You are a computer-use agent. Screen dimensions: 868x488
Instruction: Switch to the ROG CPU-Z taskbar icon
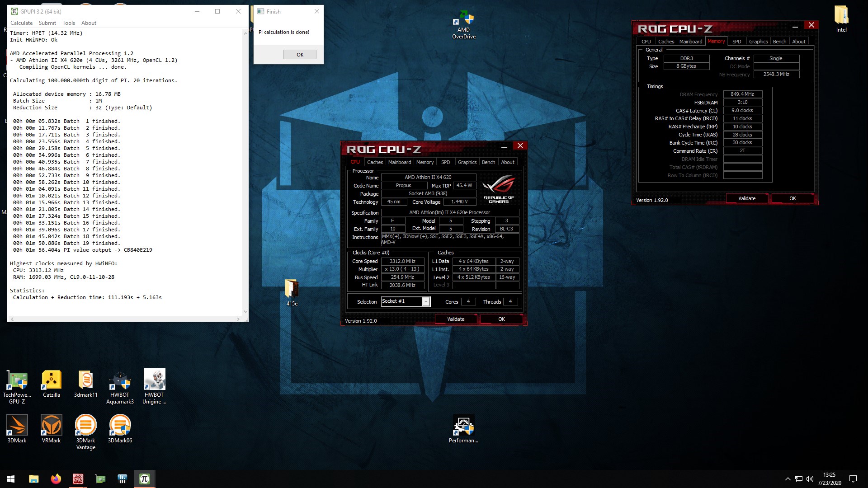[x=78, y=479]
